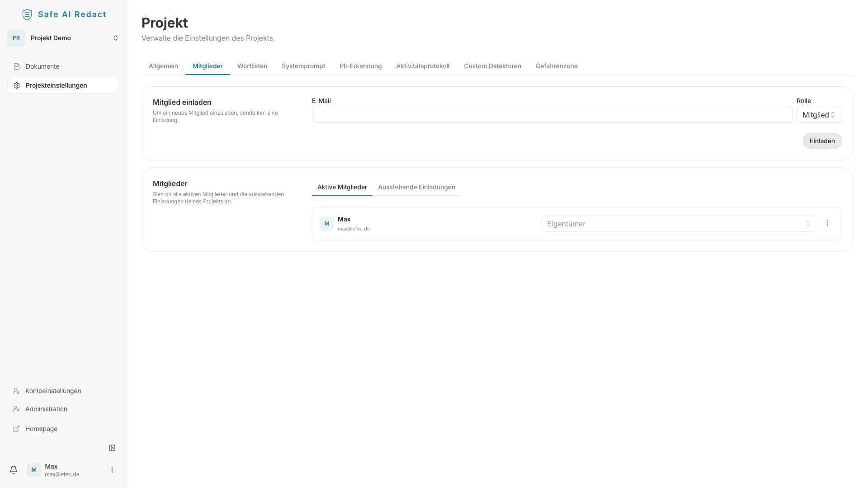
Task: Focus the E-Mail input field
Action: (552, 115)
